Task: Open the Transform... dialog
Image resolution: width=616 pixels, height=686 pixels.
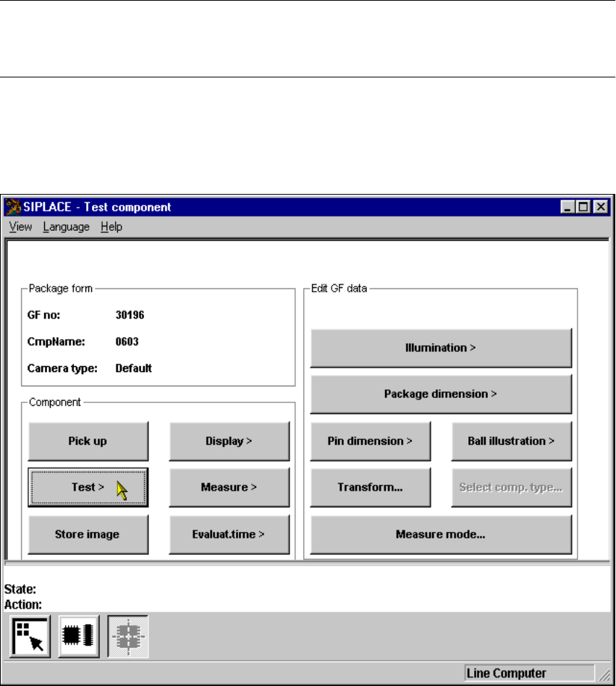Action: point(371,488)
